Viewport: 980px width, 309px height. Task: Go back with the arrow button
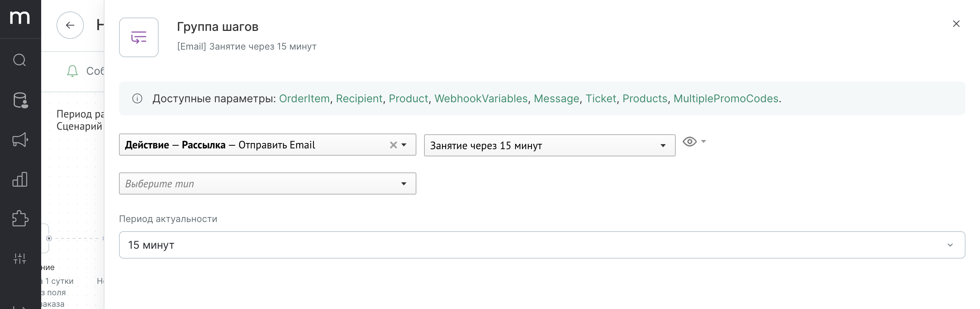pos(70,25)
